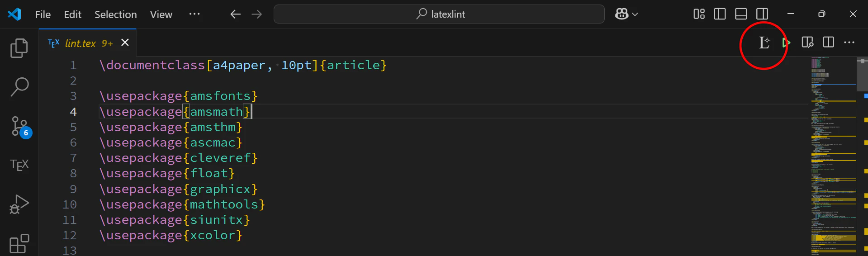This screenshot has width=868, height=256.
Task: Run the LaTeX lint L icon
Action: pos(764,43)
